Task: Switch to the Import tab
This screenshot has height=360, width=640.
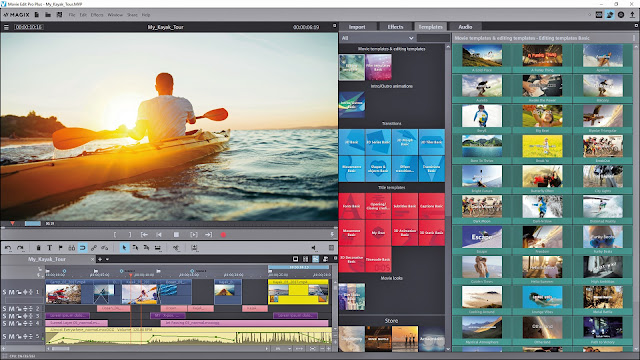Action: 357,27
